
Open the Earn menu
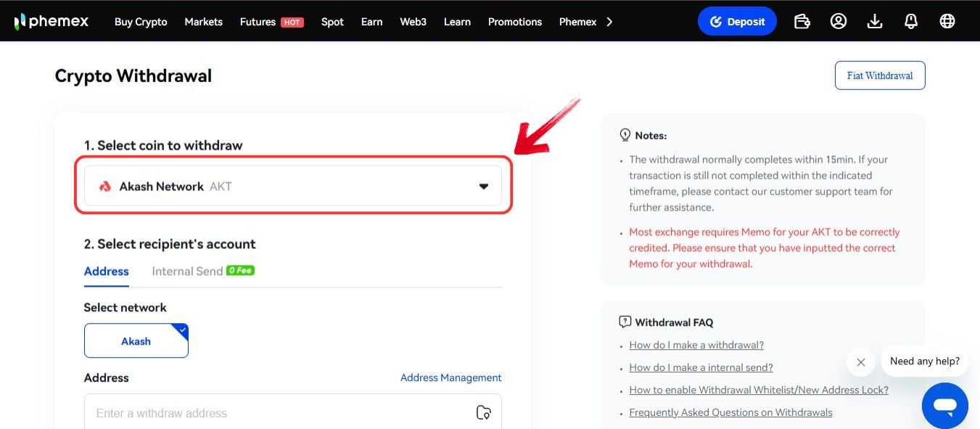371,22
